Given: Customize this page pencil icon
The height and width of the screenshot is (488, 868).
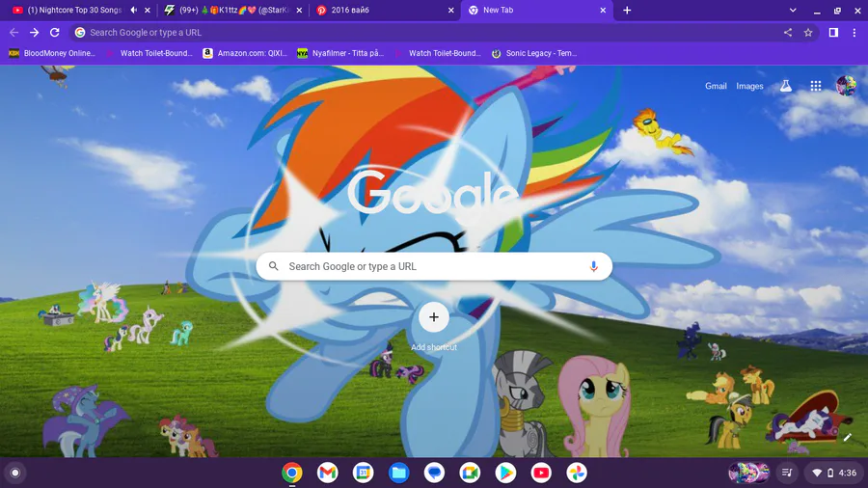Looking at the screenshot, I should [847, 437].
